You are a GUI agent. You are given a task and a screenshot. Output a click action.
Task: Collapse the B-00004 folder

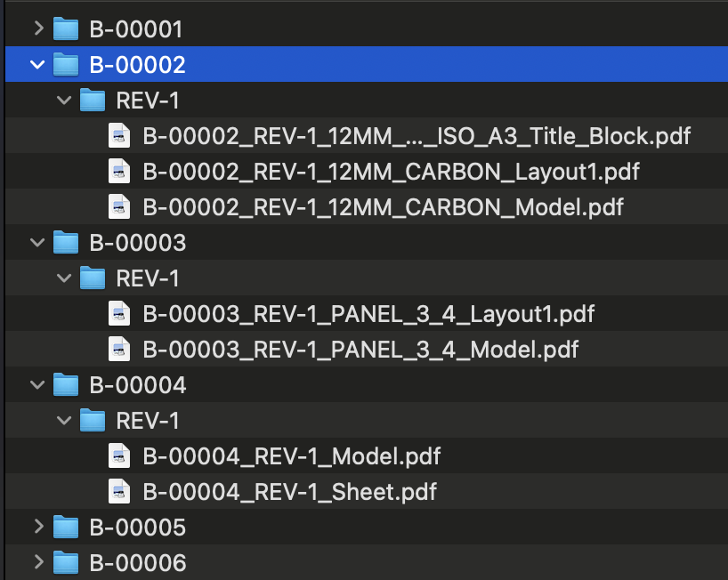37,384
